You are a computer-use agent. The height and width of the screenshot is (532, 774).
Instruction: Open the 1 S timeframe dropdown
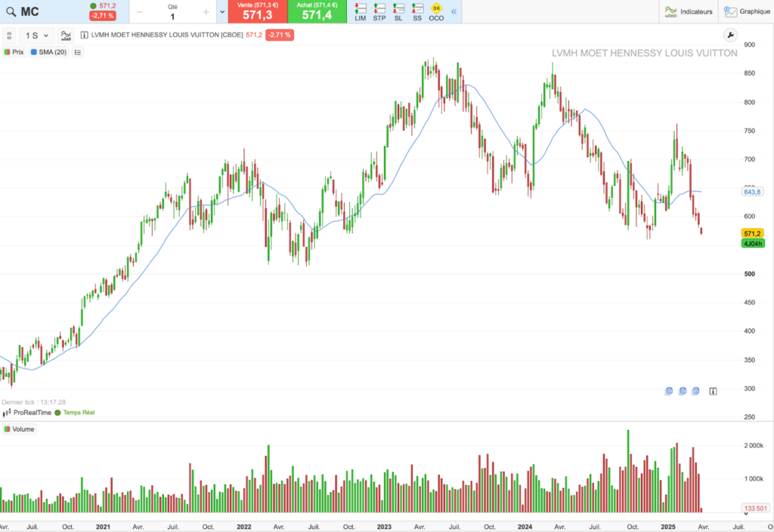37,36
